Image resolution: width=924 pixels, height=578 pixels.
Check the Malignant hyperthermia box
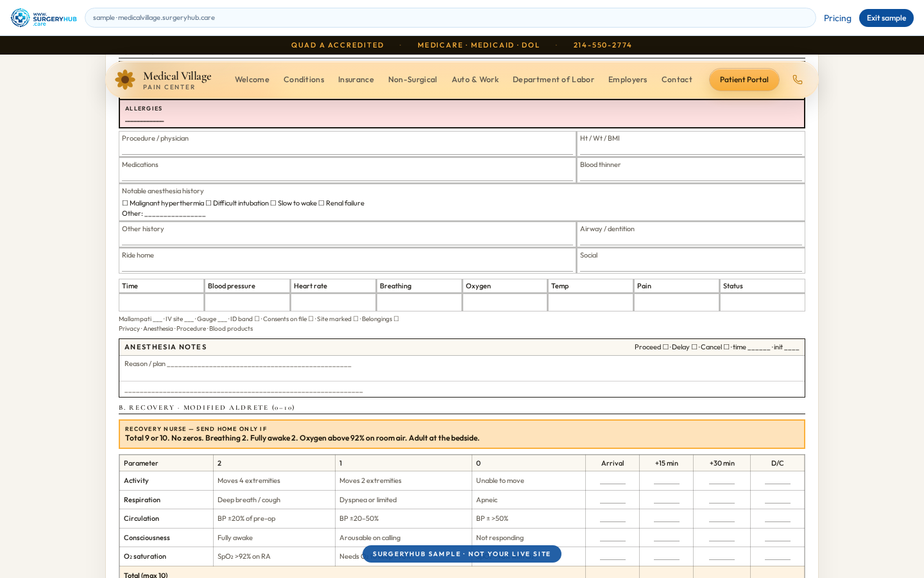pyautogui.click(x=125, y=203)
